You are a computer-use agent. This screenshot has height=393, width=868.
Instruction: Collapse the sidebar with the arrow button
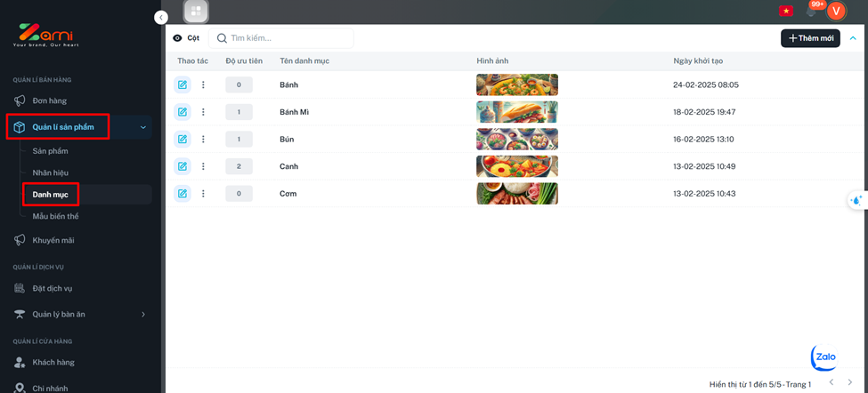tap(160, 17)
